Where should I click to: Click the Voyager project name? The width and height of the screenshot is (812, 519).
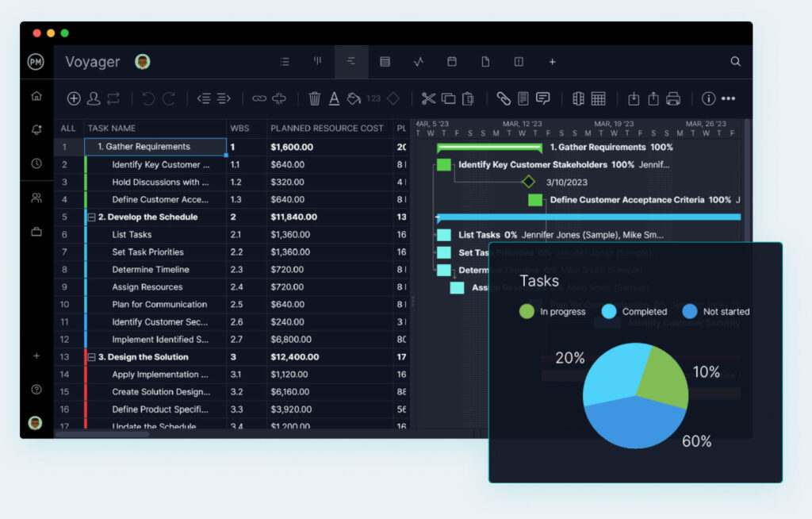pos(94,61)
